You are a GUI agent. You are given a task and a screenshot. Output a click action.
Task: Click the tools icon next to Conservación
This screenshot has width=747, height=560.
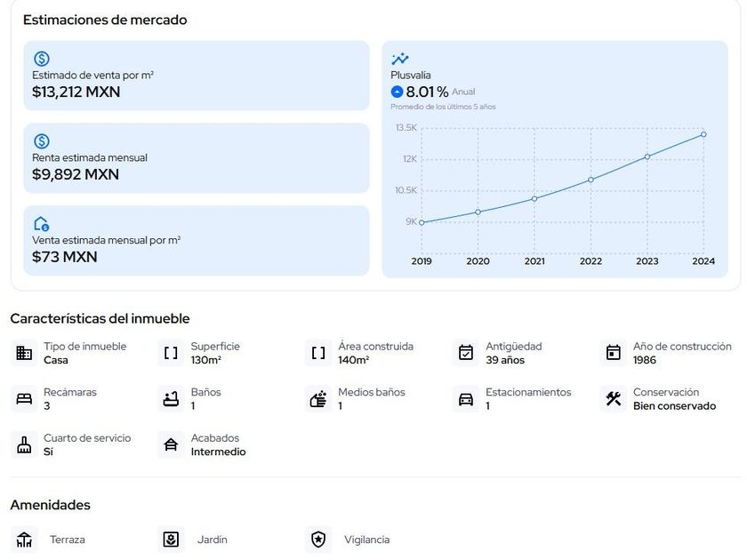pos(614,399)
